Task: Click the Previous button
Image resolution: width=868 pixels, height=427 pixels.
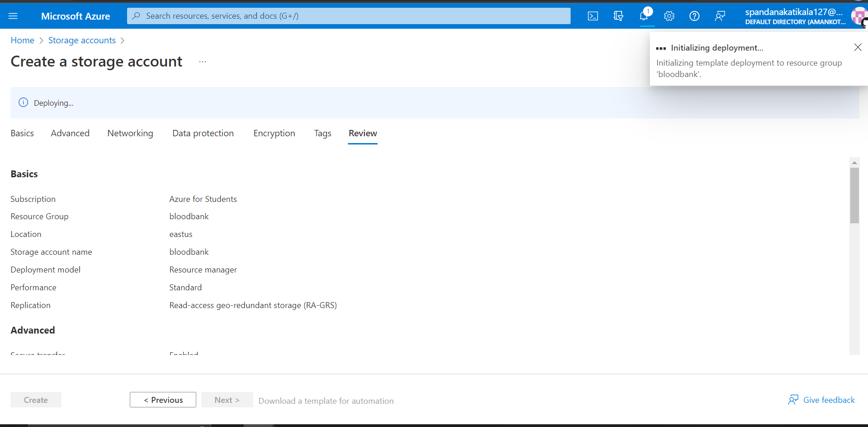Action: coord(163,400)
